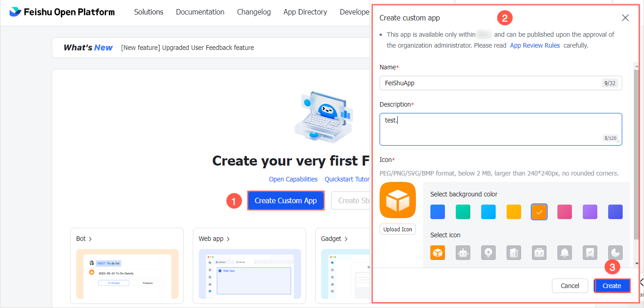644x308 pixels.
Task: Choose the indigo background color
Action: point(615,212)
